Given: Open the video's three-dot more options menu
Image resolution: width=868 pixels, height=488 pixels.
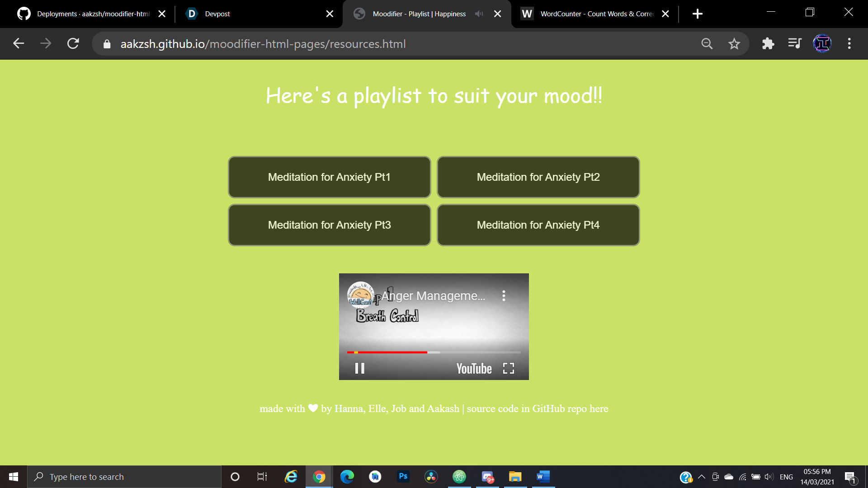Looking at the screenshot, I should click(x=504, y=296).
